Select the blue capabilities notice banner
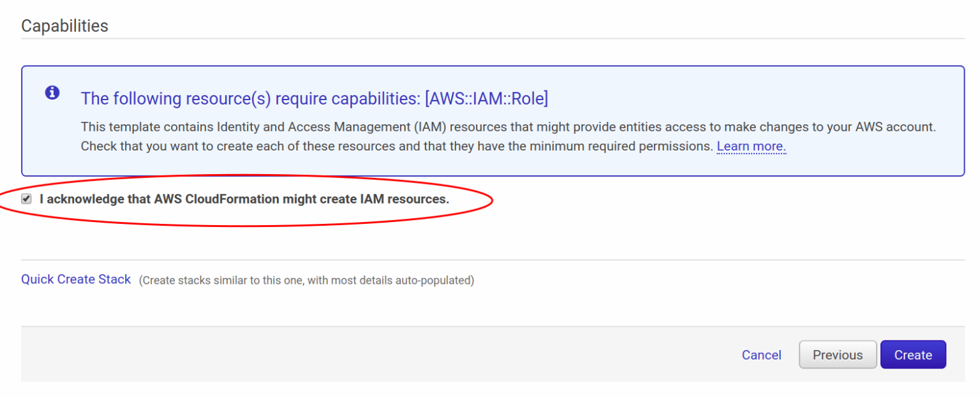 tap(490, 120)
